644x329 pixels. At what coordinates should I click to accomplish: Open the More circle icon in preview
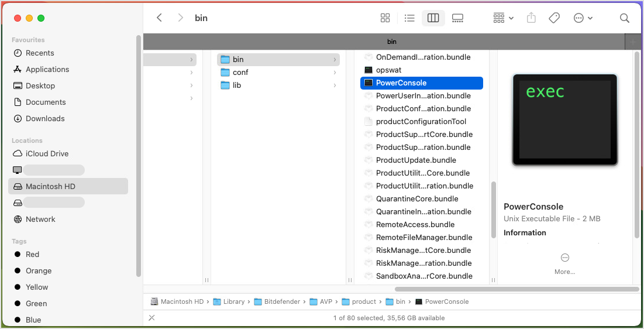(x=564, y=258)
